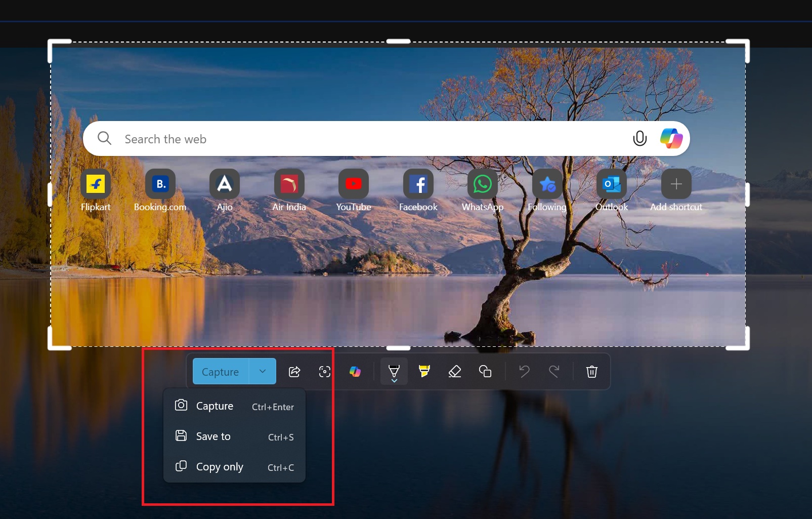
Task: Select the visual search scan icon
Action: [x=325, y=372]
